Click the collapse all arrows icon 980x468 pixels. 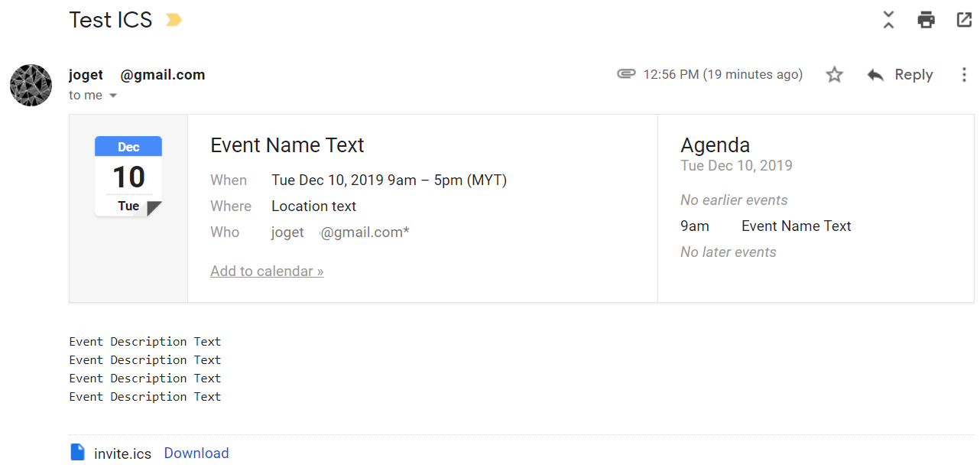pos(888,20)
